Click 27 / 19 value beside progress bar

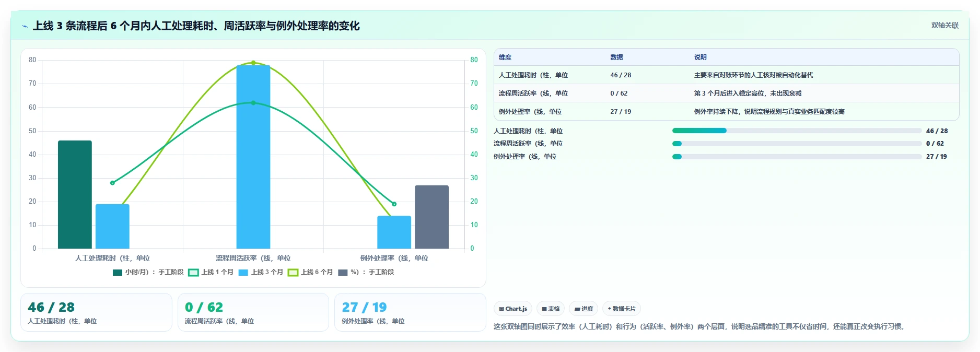(937, 157)
